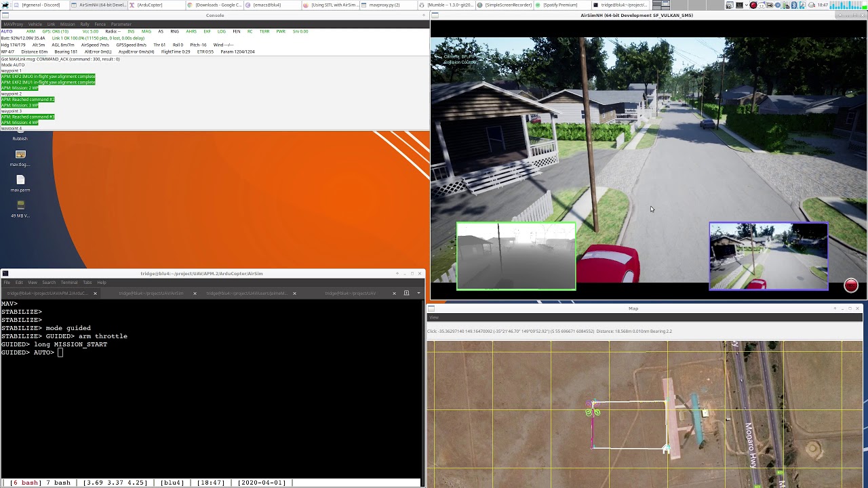The width and height of the screenshot is (868, 488).
Task: Click the red record button in AirSim
Action: [851, 285]
